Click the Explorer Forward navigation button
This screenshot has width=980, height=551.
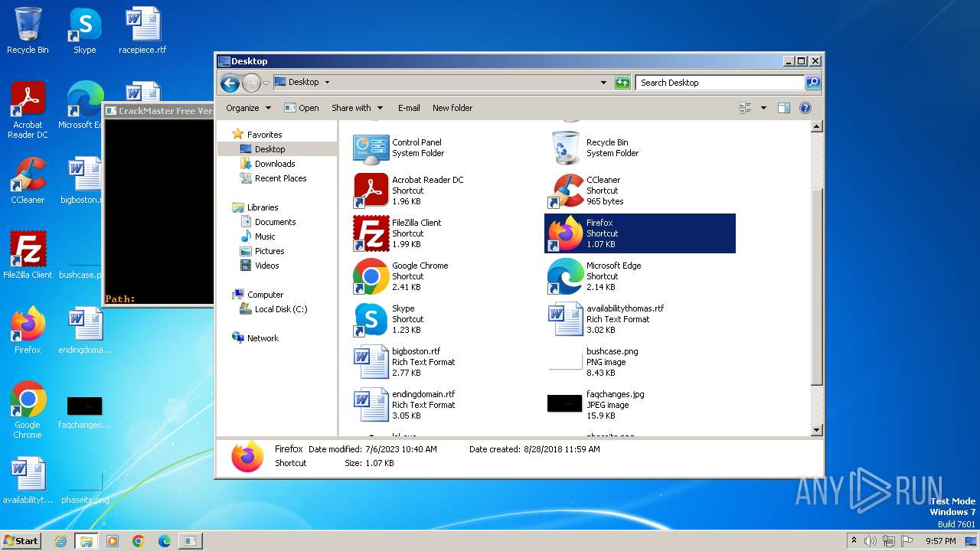tap(251, 83)
